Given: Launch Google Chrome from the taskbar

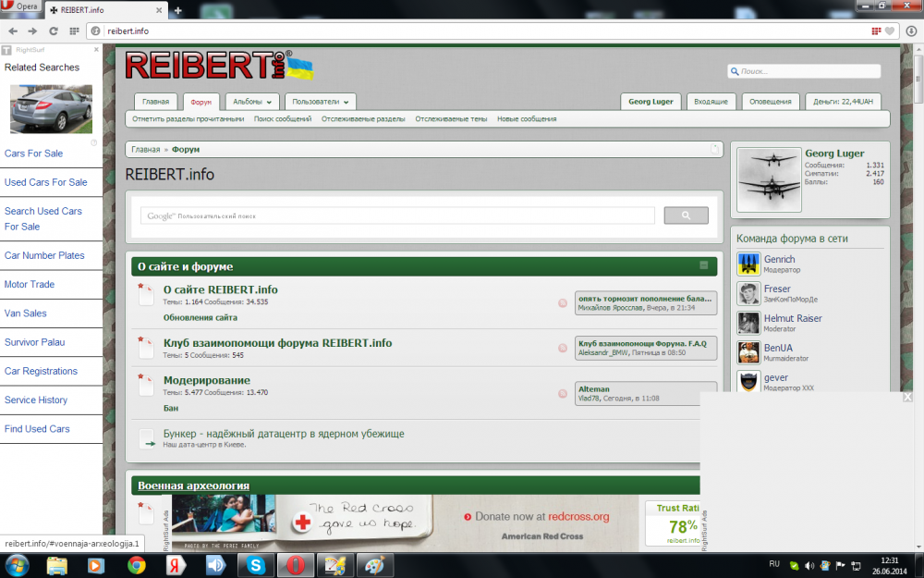Looking at the screenshot, I should click(136, 565).
